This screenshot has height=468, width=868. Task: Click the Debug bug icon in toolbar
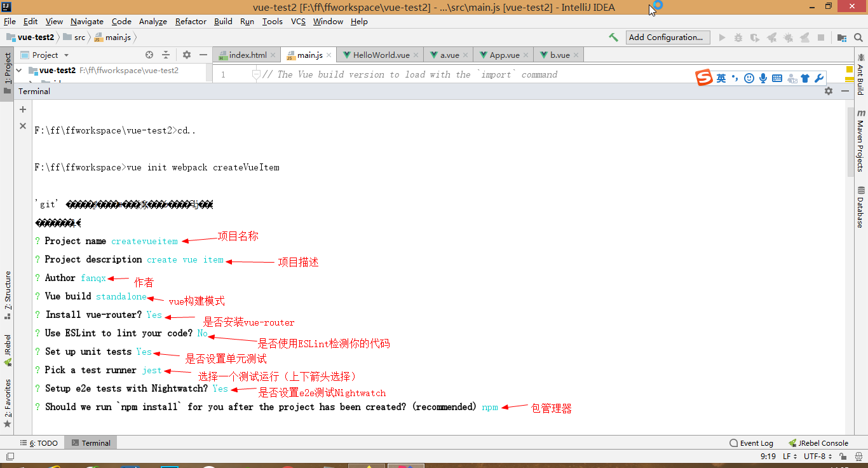pyautogui.click(x=738, y=38)
